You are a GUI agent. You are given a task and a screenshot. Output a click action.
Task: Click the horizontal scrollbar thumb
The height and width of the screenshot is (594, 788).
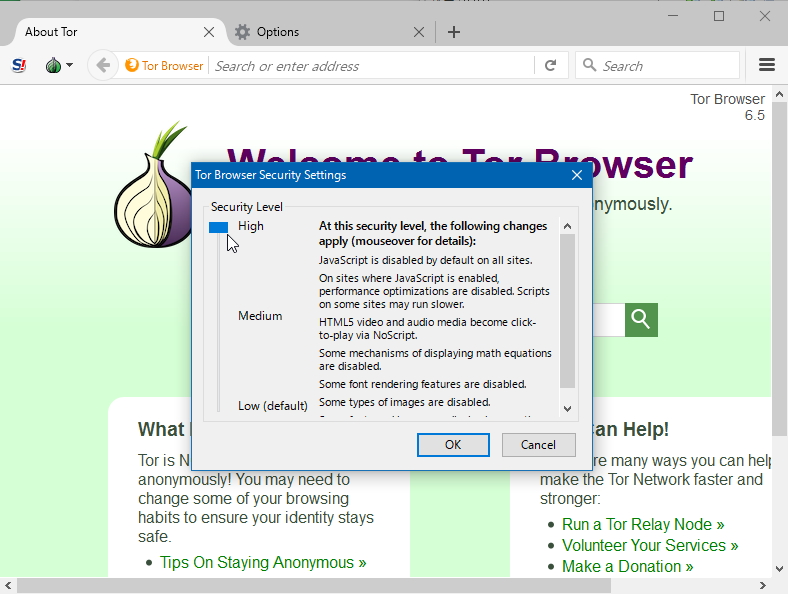click(x=314, y=585)
